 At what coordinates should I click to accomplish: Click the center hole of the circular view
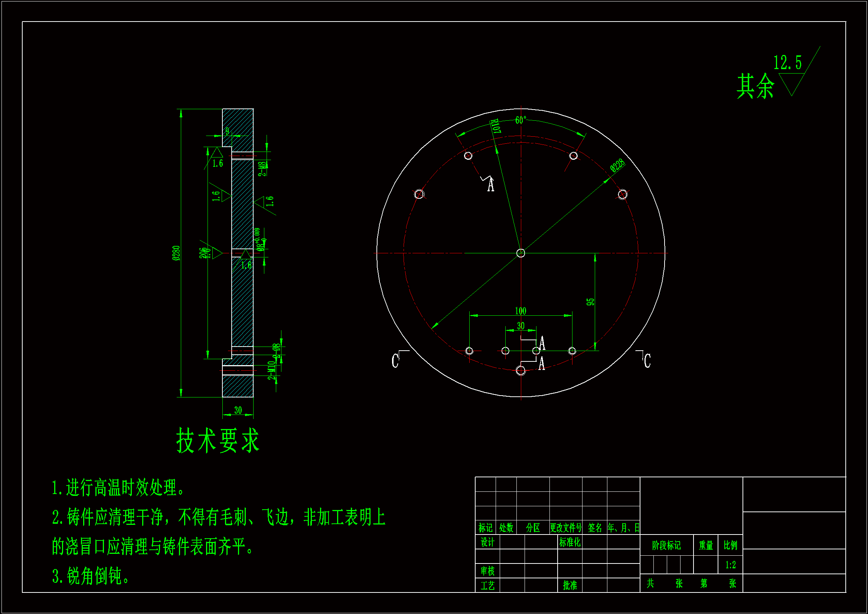click(x=521, y=253)
